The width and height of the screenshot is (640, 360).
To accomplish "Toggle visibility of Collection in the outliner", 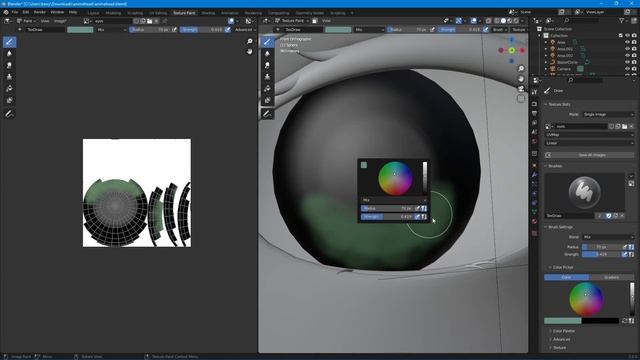I will pos(627,36).
